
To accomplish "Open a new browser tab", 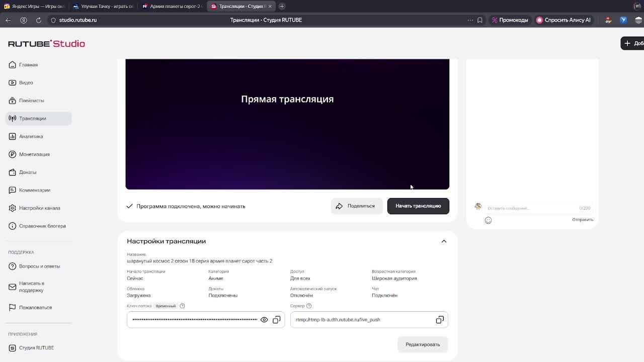I will tap(282, 6).
